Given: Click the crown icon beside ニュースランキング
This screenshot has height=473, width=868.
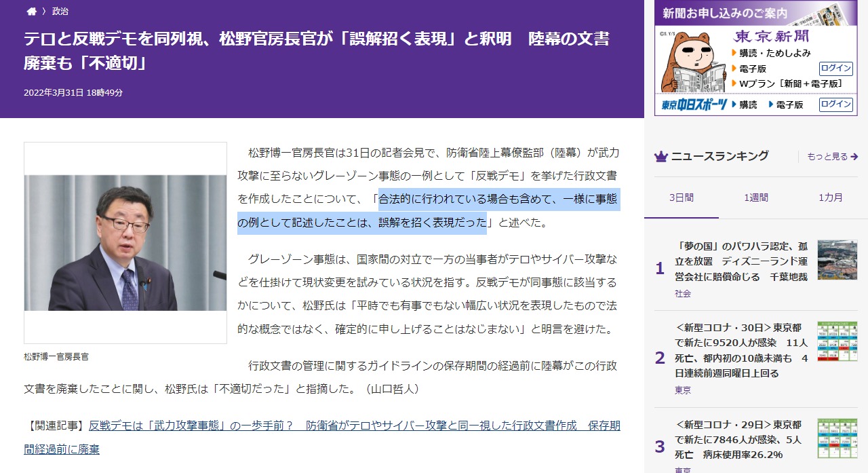Looking at the screenshot, I should coord(661,157).
